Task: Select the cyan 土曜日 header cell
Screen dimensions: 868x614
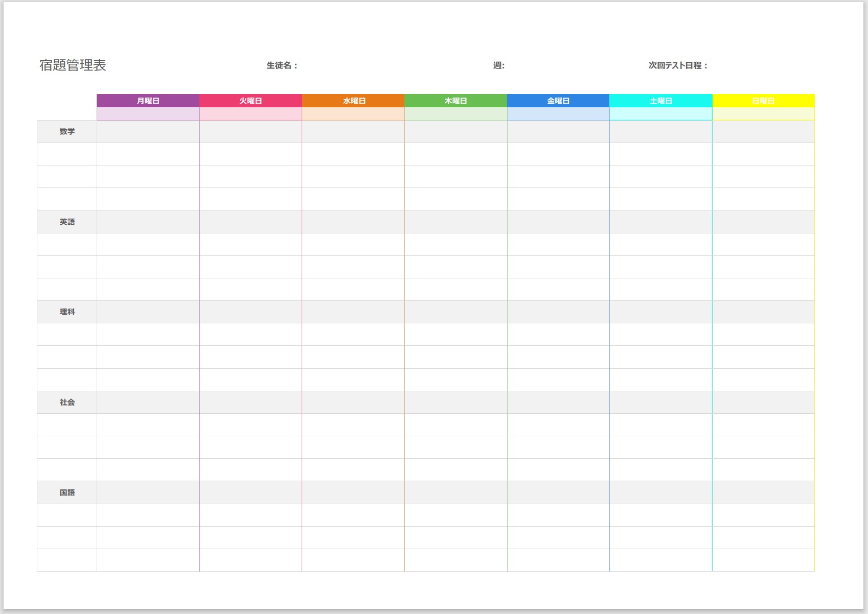Action: pyautogui.click(x=661, y=101)
